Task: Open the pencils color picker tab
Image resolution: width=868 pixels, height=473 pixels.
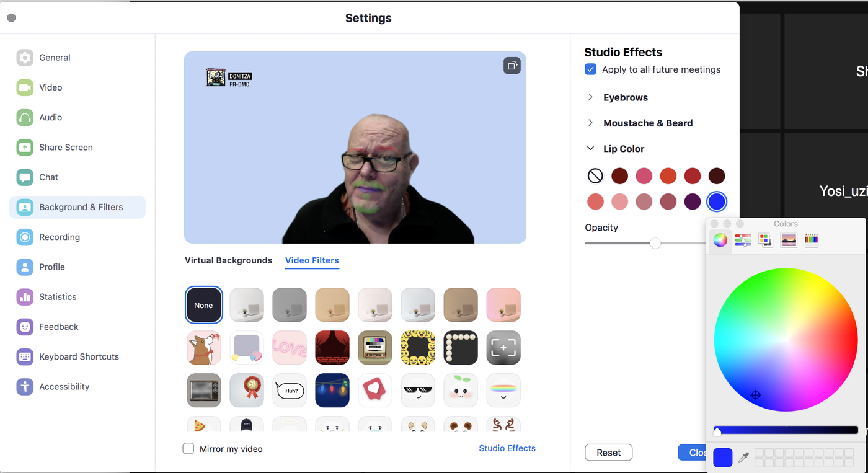Action: (x=811, y=241)
